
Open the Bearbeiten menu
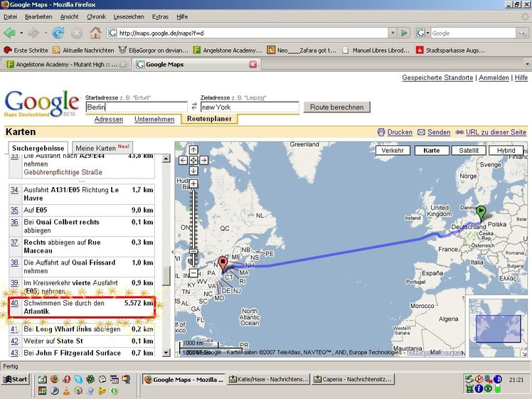coord(38,16)
